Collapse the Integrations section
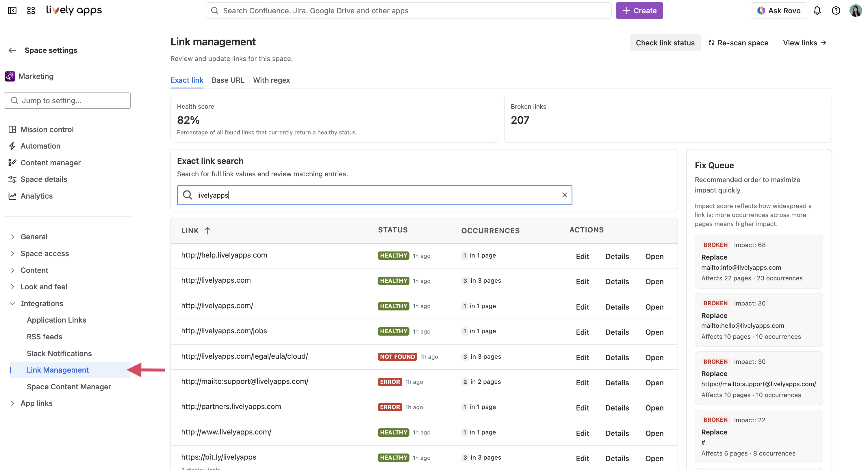 coord(12,304)
